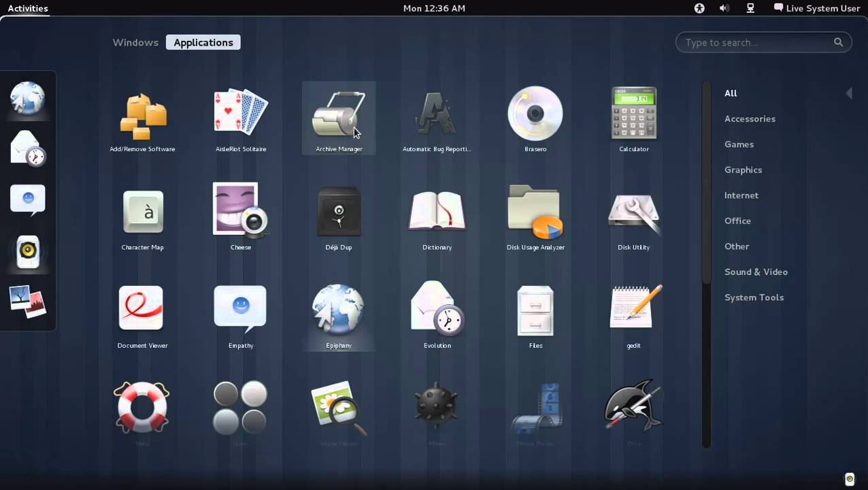
Task: Open the Files file manager
Action: [535, 314]
